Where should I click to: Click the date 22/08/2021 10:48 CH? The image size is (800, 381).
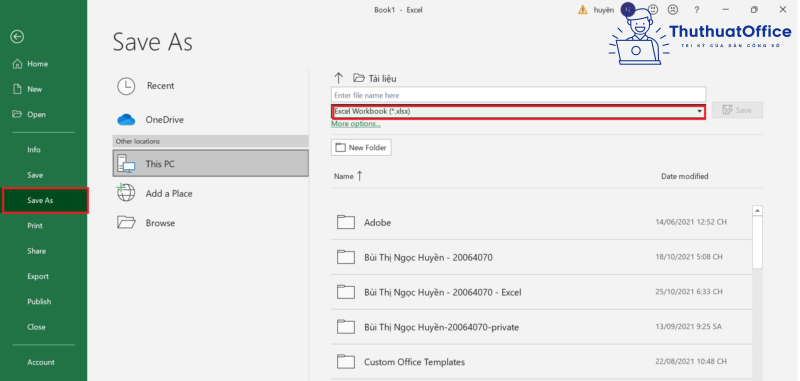tap(691, 362)
